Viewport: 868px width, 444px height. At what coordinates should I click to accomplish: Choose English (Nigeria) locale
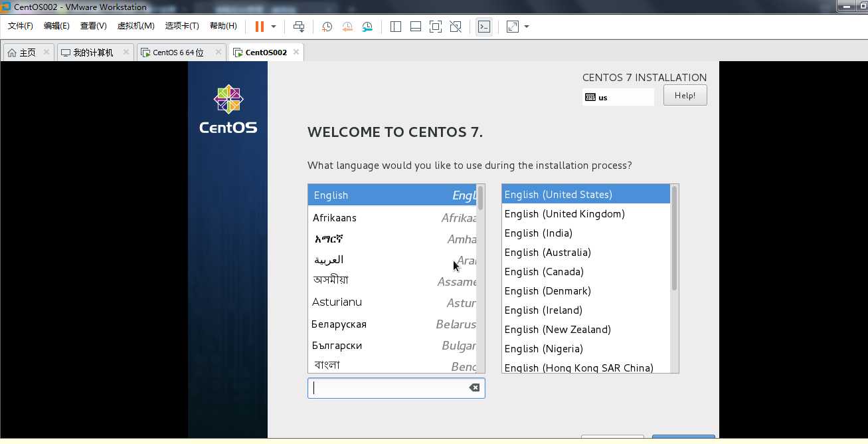coord(586,348)
